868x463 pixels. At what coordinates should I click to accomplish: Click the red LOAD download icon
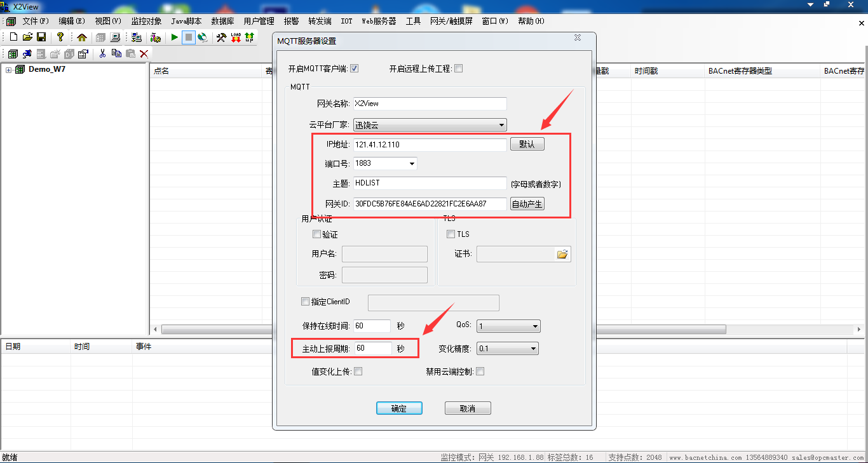click(236, 37)
